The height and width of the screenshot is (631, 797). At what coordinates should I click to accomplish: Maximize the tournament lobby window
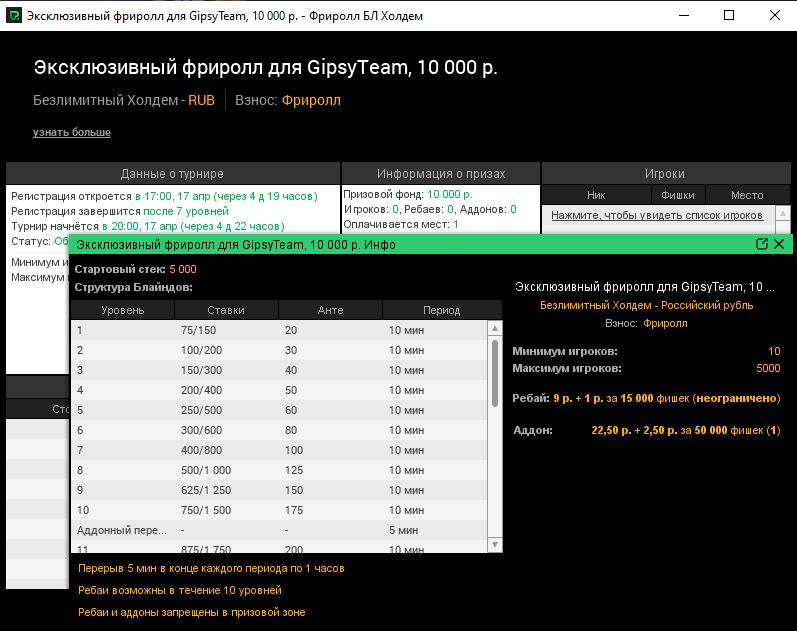click(x=729, y=15)
